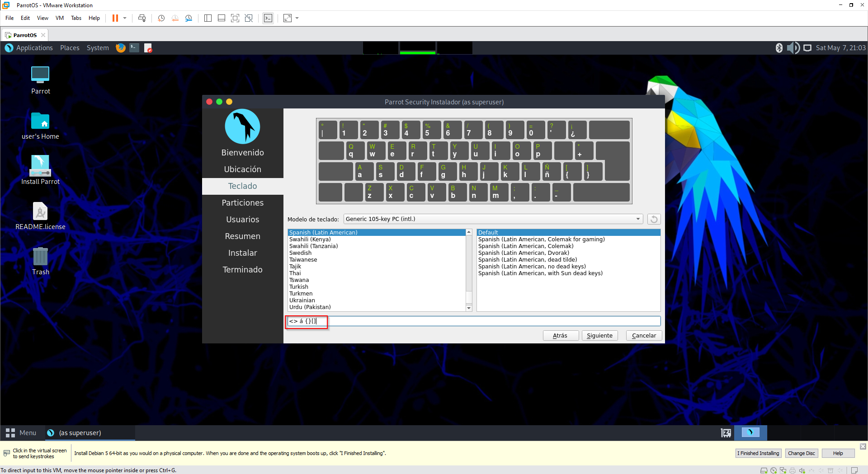Screen dimensions: 868x474
Task: Open the Applications menu in Parrot panel
Action: [34, 48]
